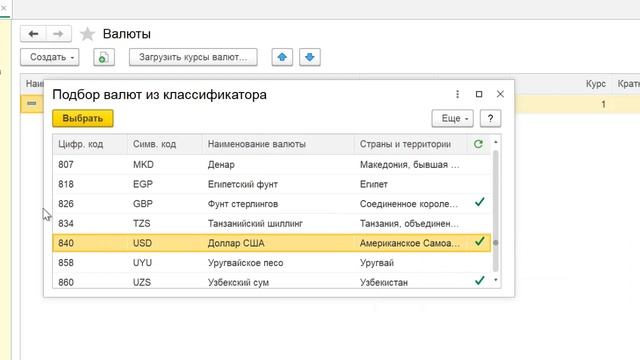Select the Танзанийский шиллинг row

click(272, 223)
